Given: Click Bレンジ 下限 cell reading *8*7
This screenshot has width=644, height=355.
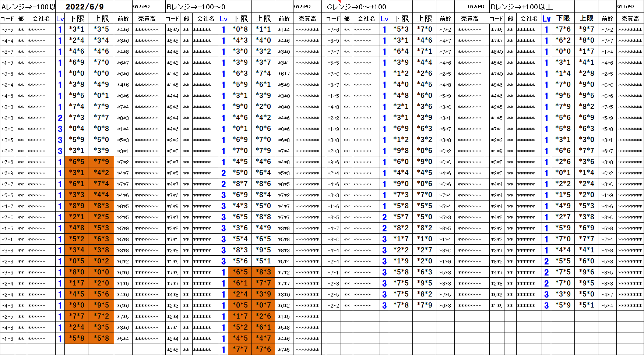Looking at the screenshot, I should coord(240,184).
